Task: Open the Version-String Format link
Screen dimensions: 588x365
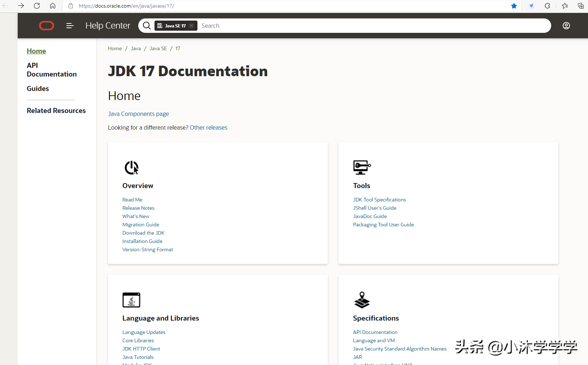Action: 148,249
